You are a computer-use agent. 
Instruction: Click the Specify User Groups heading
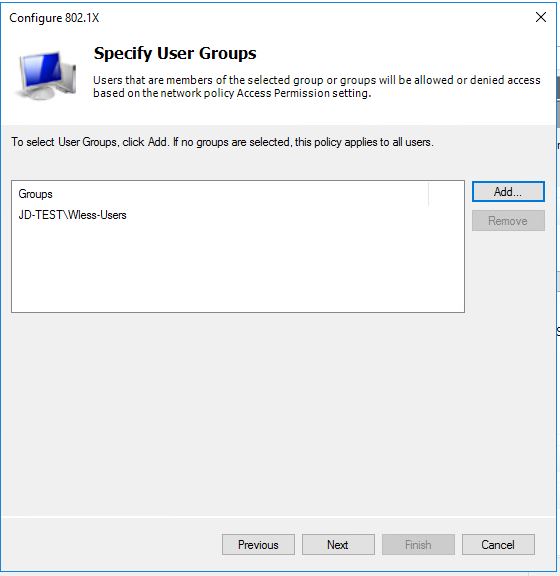pyautogui.click(x=175, y=54)
